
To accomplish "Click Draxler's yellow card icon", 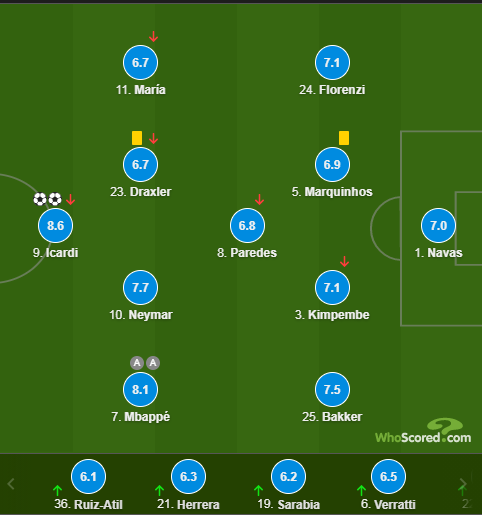I will (137, 138).
